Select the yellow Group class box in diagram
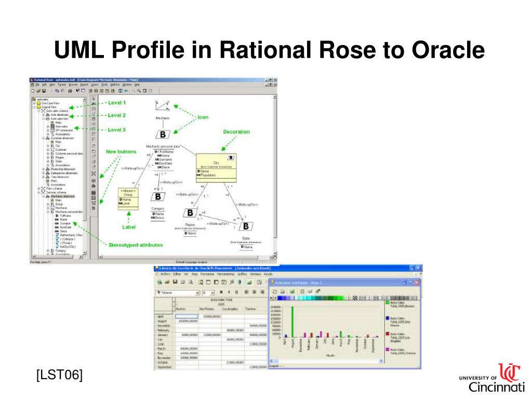This screenshot has width=532, height=399. 128,199
